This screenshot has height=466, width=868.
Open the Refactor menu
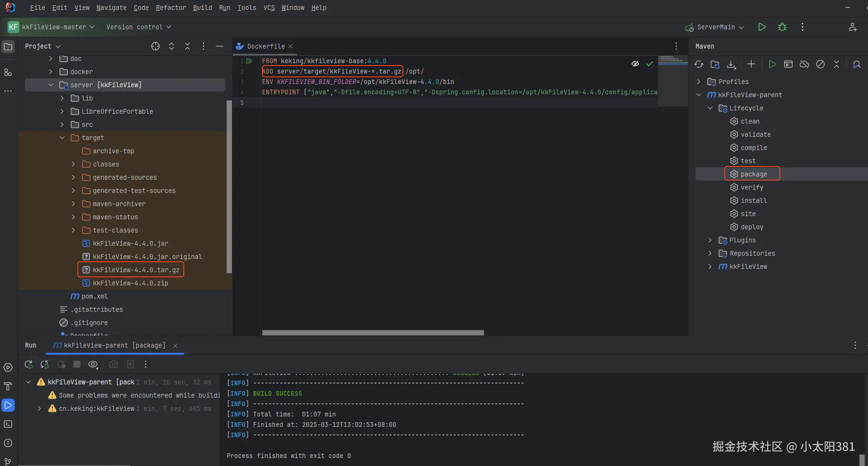pos(171,8)
